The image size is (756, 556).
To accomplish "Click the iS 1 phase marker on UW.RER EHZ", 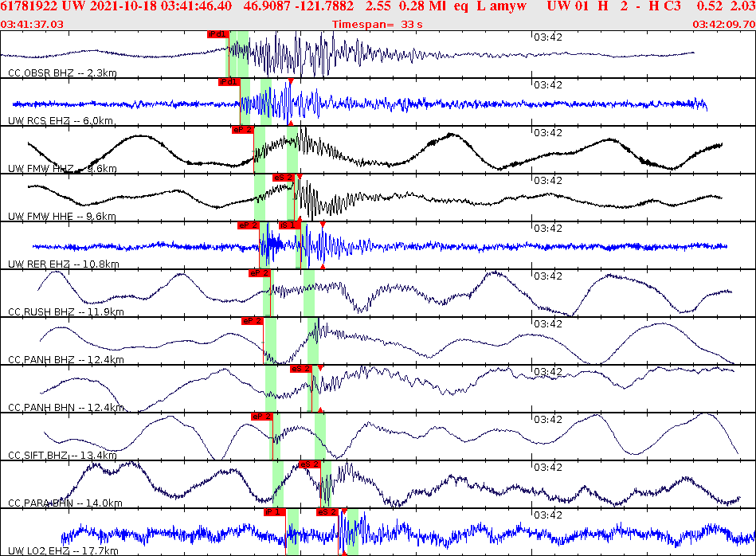I will pyautogui.click(x=288, y=225).
